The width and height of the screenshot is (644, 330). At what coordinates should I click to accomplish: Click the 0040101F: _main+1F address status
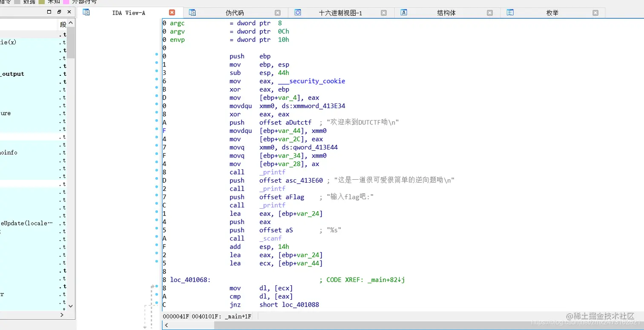[221, 317]
